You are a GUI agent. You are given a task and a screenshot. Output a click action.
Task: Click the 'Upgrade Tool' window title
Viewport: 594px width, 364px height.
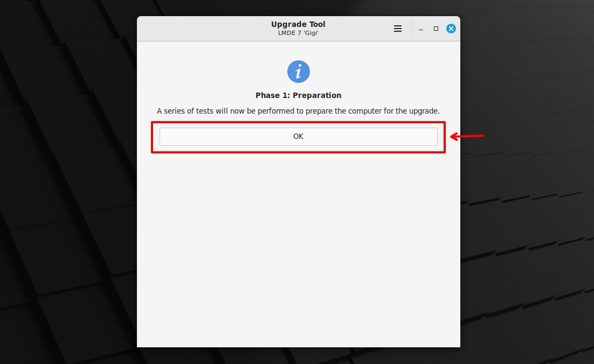coord(298,24)
